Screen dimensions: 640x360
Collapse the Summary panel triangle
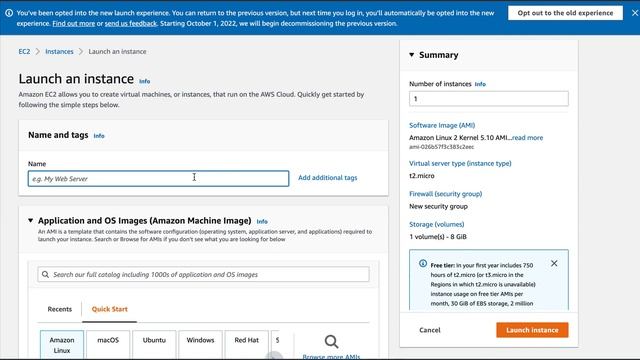coord(411,55)
